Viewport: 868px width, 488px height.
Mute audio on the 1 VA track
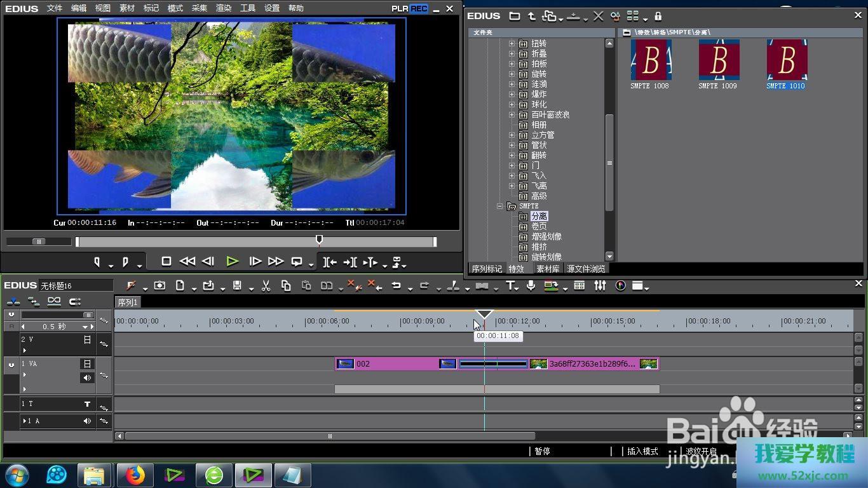(87, 377)
